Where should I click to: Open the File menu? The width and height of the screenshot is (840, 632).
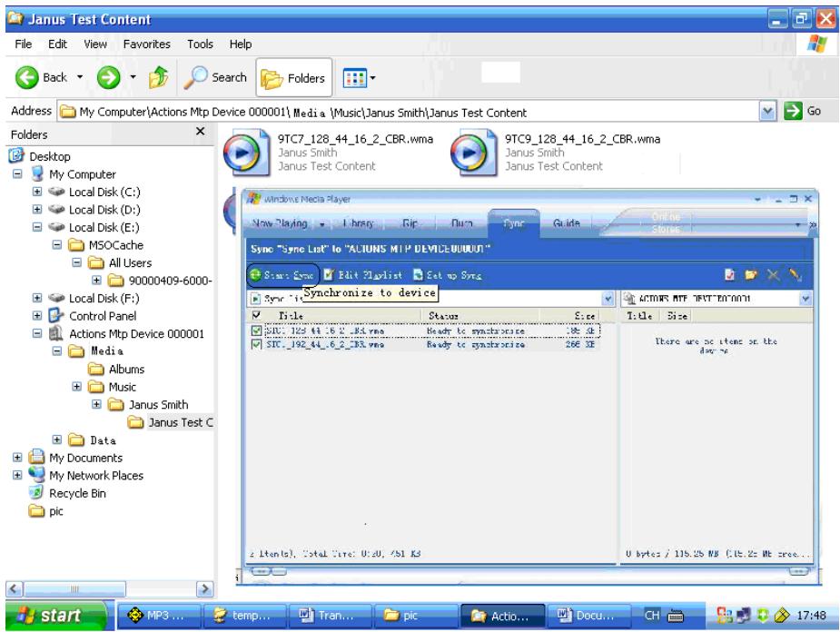23,44
